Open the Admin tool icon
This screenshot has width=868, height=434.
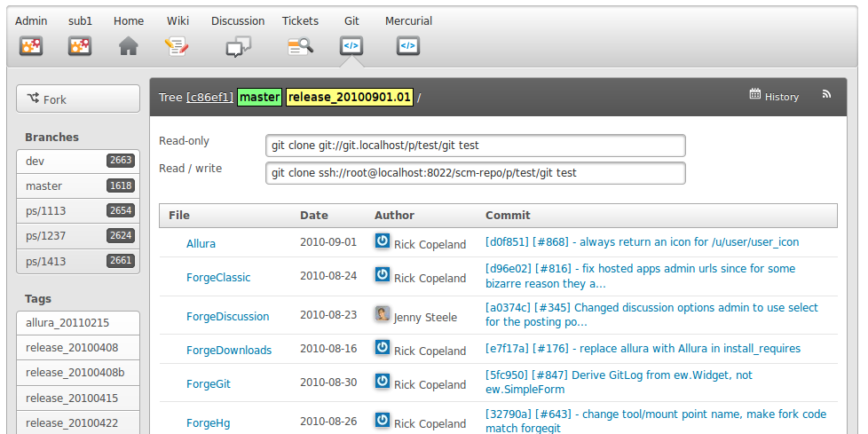[x=31, y=45]
